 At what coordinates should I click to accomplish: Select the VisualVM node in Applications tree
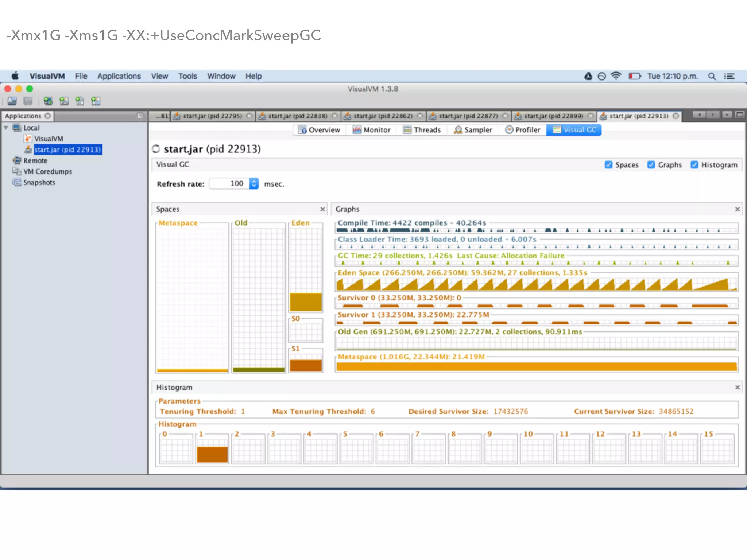(49, 139)
